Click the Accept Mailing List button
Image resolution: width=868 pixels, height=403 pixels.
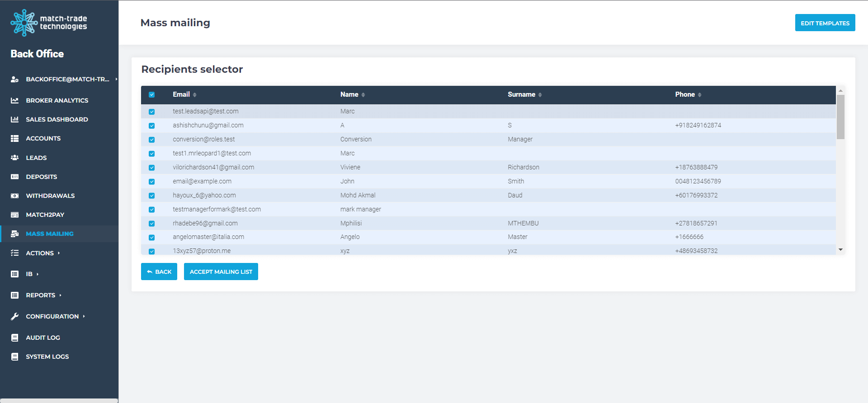click(221, 272)
